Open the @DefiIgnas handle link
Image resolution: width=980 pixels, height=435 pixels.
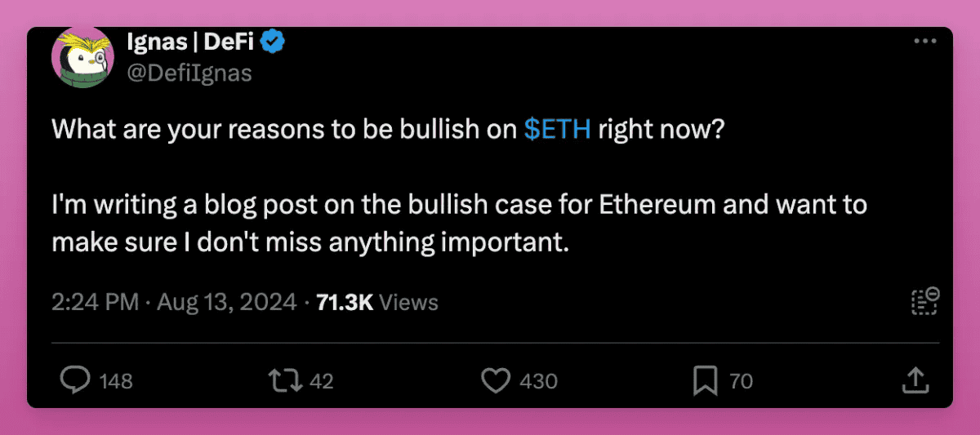click(189, 73)
